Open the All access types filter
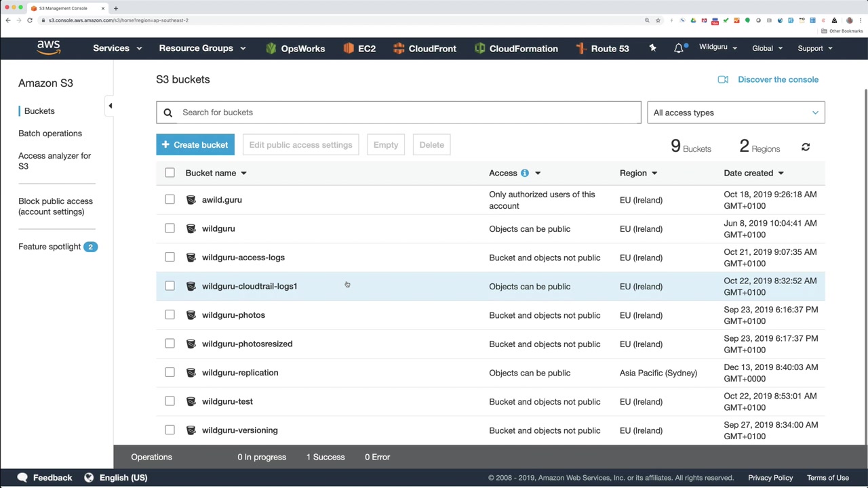The width and height of the screenshot is (868, 488). (x=736, y=113)
